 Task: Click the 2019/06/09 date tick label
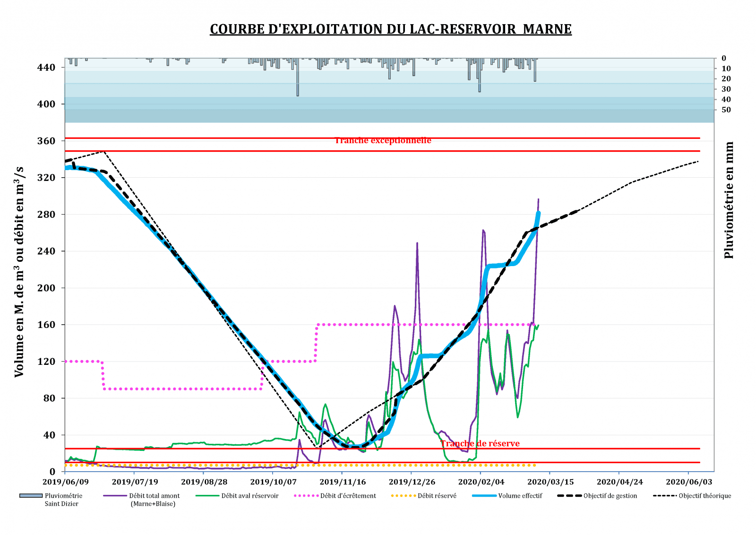(x=65, y=482)
